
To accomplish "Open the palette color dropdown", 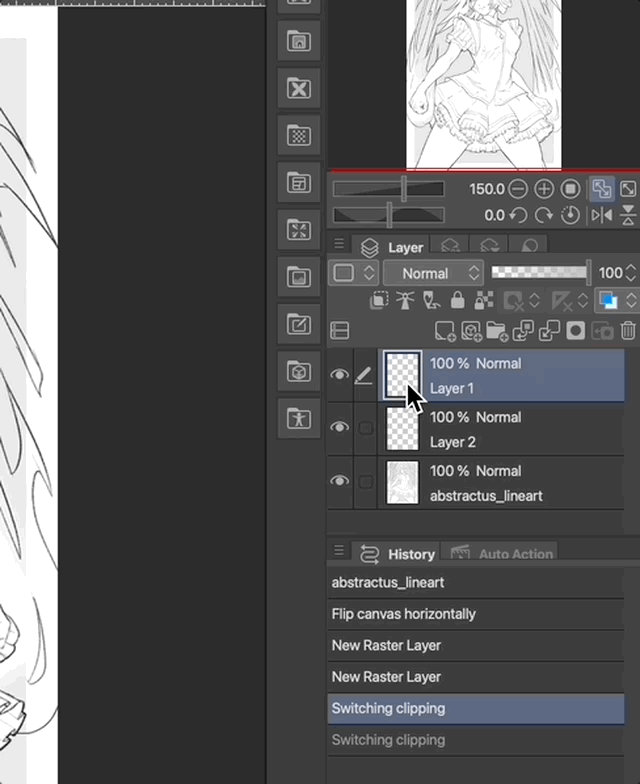I will pos(354,273).
